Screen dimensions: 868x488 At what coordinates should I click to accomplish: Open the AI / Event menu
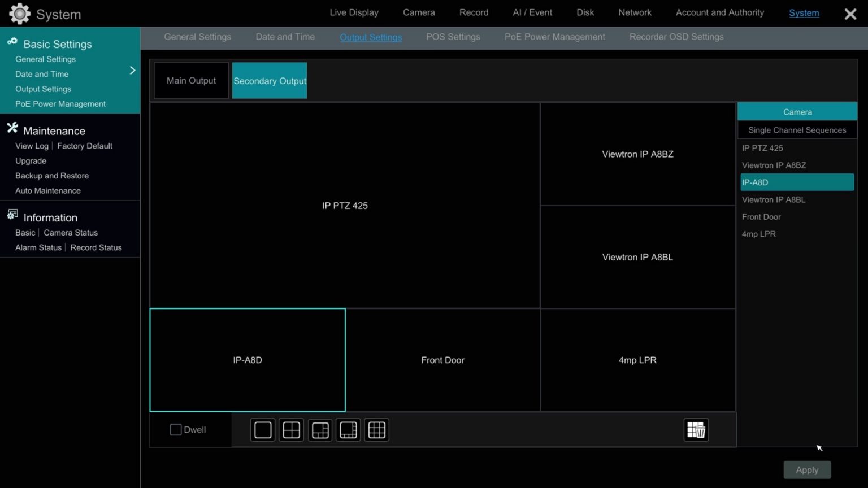532,12
